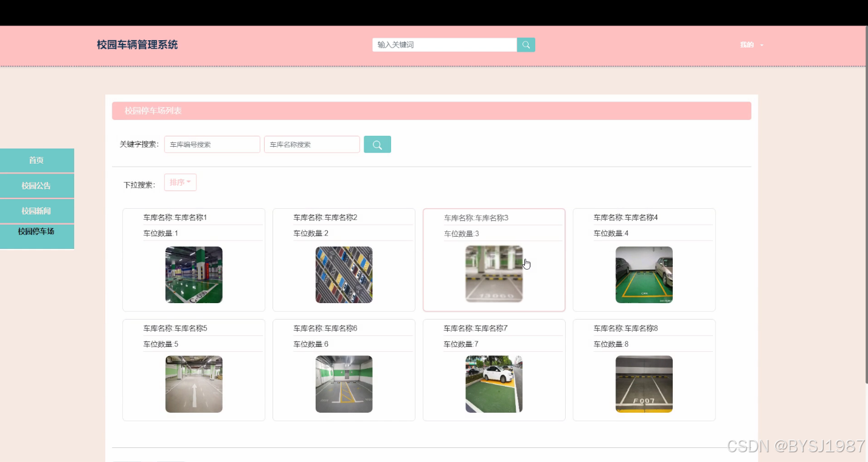The height and width of the screenshot is (462, 868).
Task: Open the 我的 user dropdown
Action: tap(752, 44)
